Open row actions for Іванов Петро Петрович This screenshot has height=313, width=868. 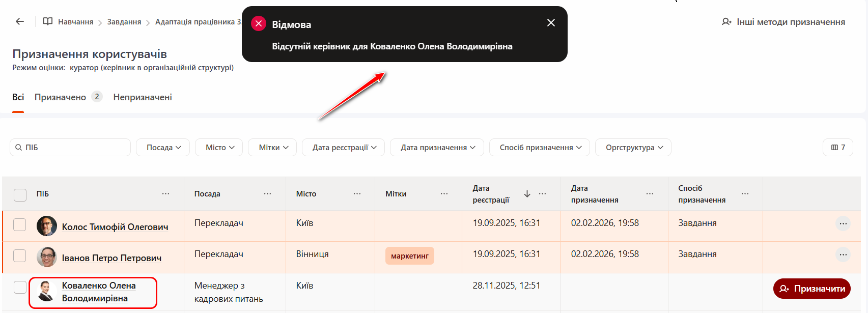843,254
